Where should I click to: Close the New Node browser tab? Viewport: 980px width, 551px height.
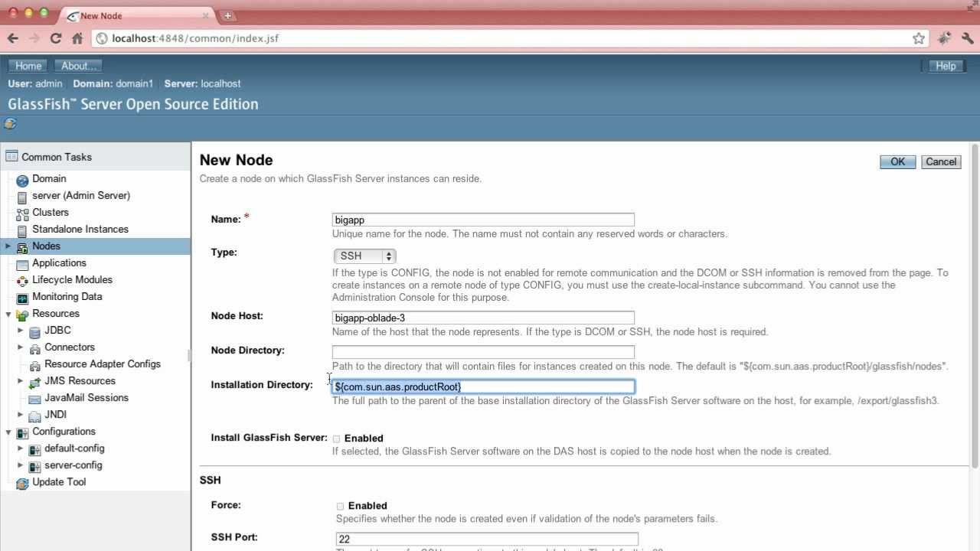click(206, 15)
